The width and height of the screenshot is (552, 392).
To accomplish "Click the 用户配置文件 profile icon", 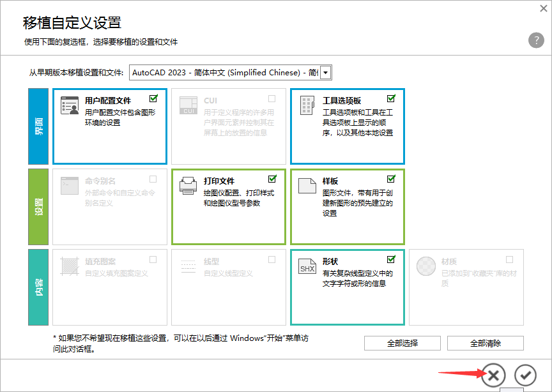I will [70, 105].
